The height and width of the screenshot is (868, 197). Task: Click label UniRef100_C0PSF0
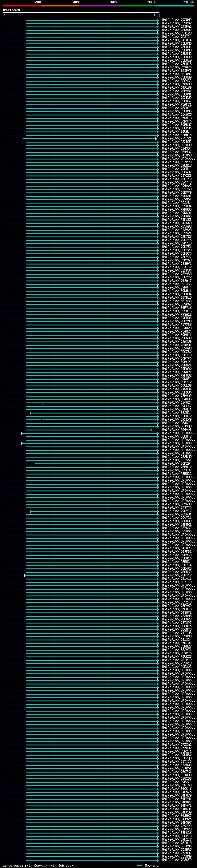click(x=177, y=122)
